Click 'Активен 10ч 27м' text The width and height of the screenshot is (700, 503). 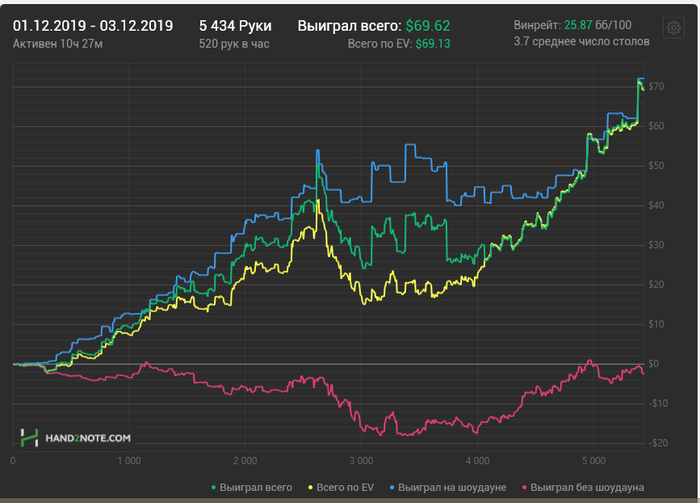point(58,44)
